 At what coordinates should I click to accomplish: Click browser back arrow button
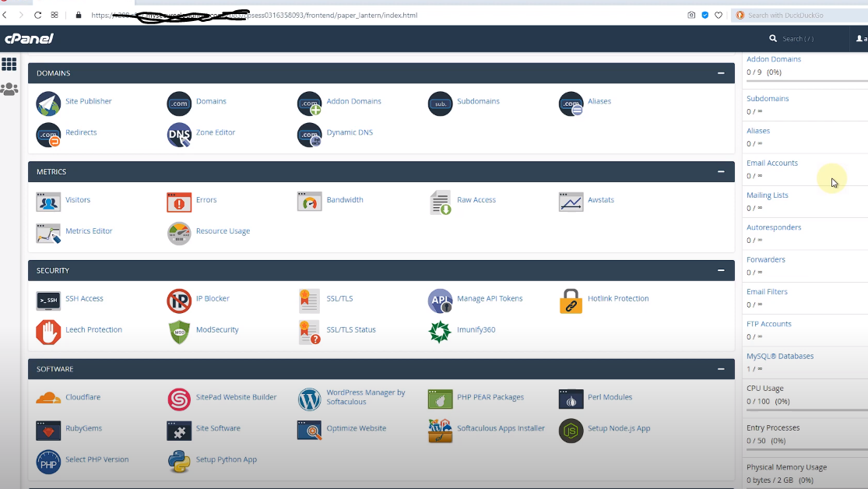(5, 15)
